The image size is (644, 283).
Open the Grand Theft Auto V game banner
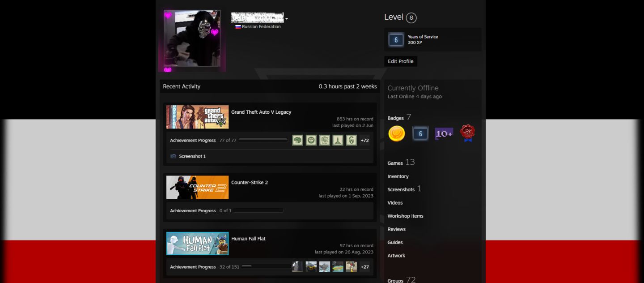[197, 117]
